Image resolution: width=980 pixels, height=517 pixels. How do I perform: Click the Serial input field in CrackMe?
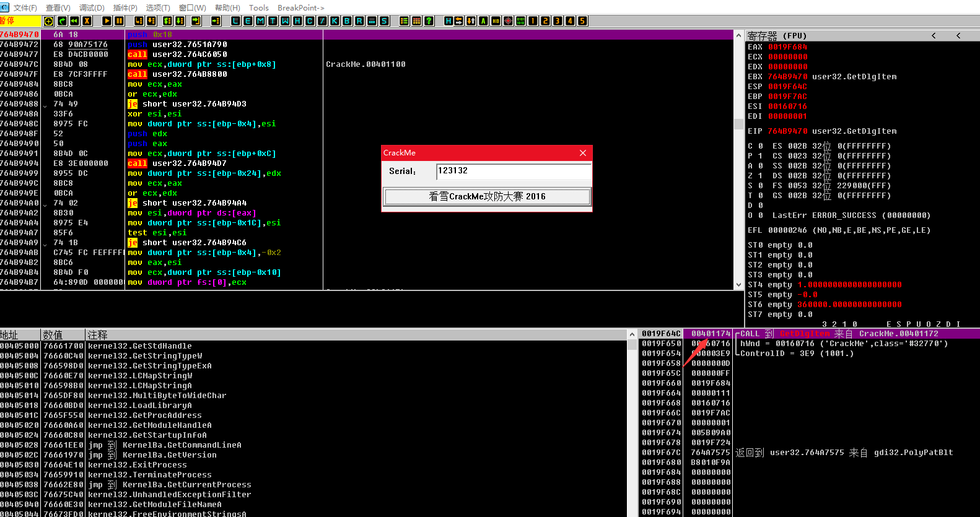pyautogui.click(x=514, y=171)
